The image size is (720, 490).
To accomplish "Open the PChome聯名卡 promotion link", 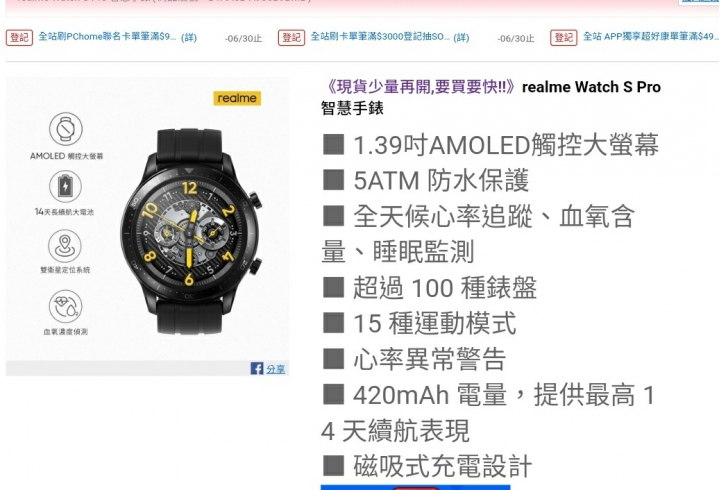I will [107, 37].
